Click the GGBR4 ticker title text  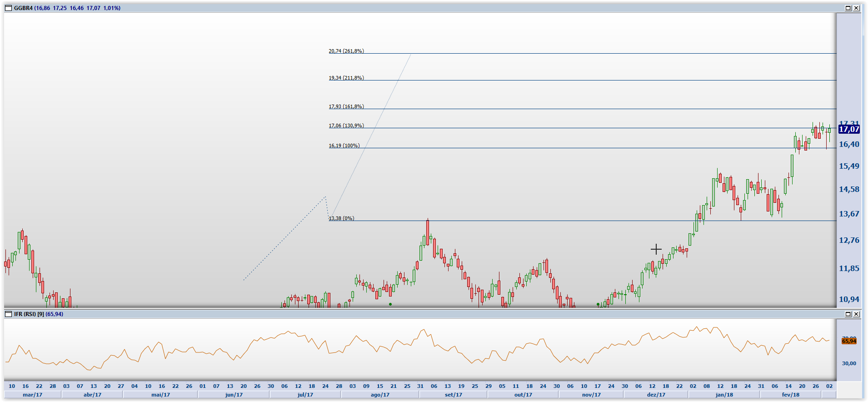pos(23,8)
